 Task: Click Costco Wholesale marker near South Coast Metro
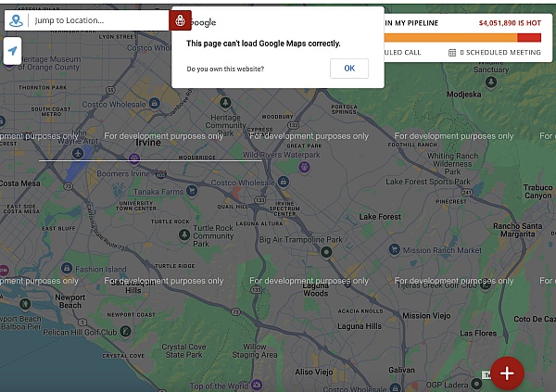point(154,103)
